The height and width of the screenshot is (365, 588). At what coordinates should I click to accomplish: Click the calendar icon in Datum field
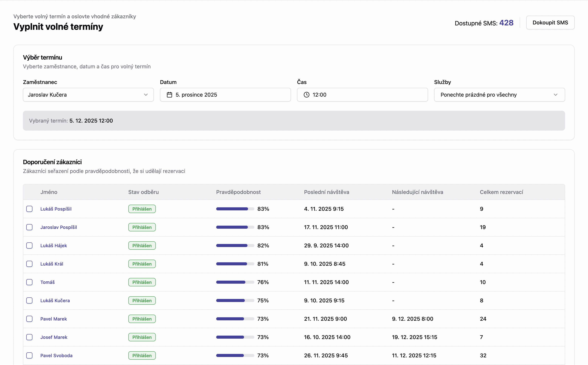169,95
